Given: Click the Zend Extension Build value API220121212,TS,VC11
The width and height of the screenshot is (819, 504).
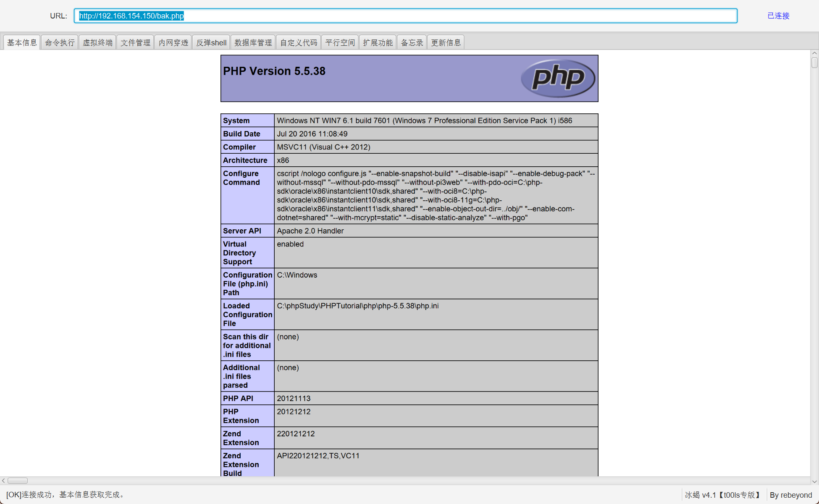Looking at the screenshot, I should pos(318,456).
